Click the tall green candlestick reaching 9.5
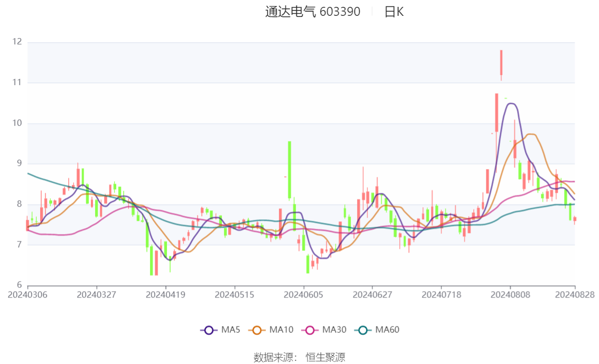This screenshot has width=599, height=364. coord(289,170)
